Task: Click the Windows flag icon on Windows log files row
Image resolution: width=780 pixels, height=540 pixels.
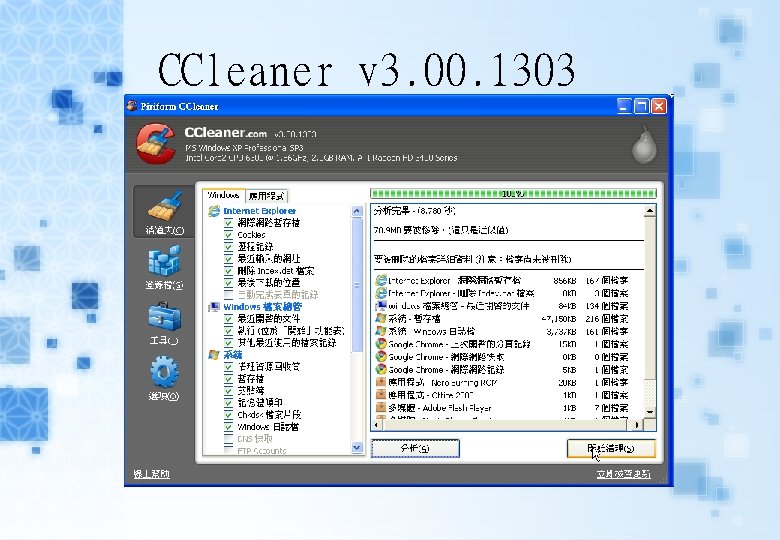Action: [x=381, y=331]
